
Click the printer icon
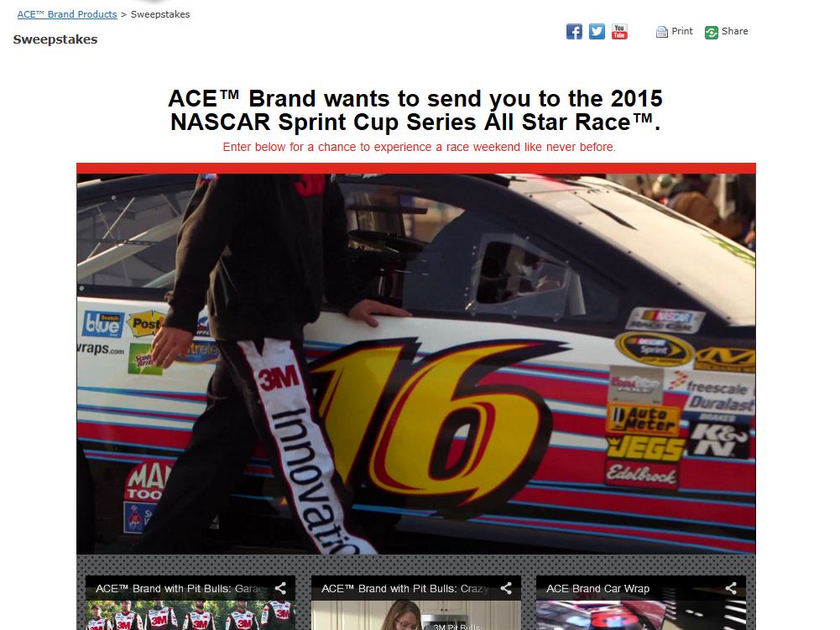point(661,32)
